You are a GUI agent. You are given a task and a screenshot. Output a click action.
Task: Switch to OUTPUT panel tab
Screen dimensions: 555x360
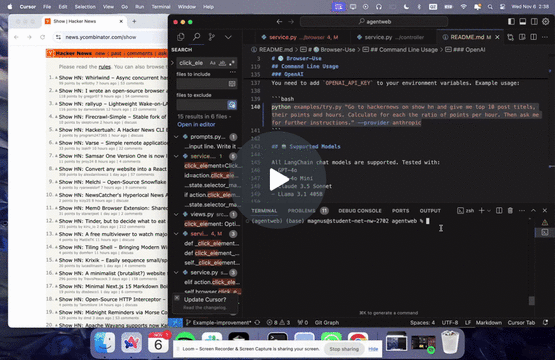pos(430,211)
